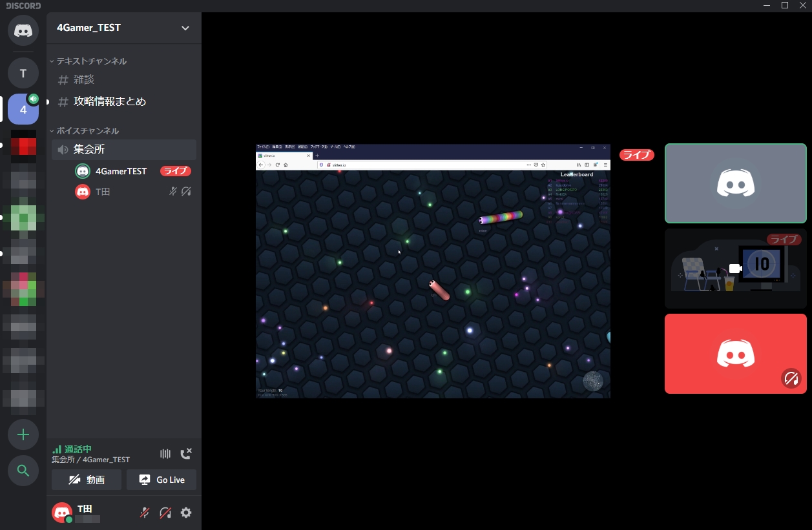Open 4Gamer_TEST server dropdown menu
Screen dimensions: 812x530
click(x=185, y=28)
